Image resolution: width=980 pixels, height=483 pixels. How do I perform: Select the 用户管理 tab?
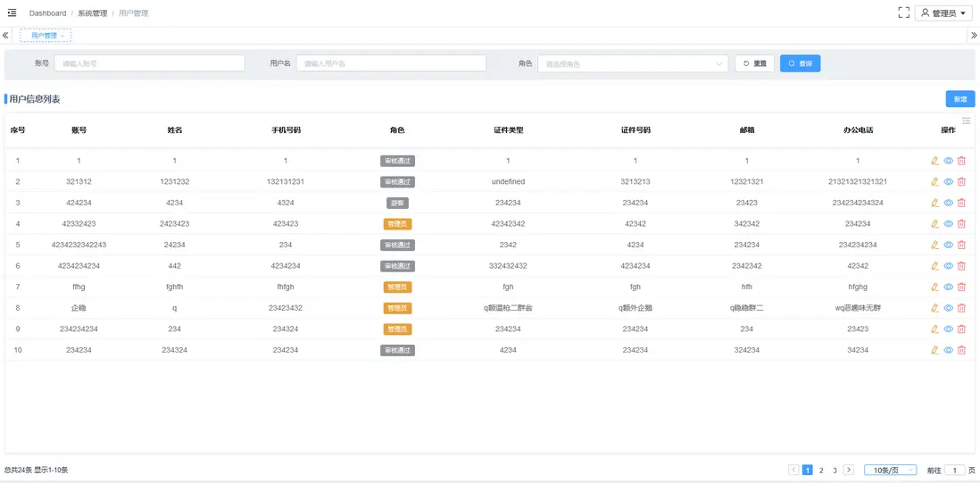[46, 36]
